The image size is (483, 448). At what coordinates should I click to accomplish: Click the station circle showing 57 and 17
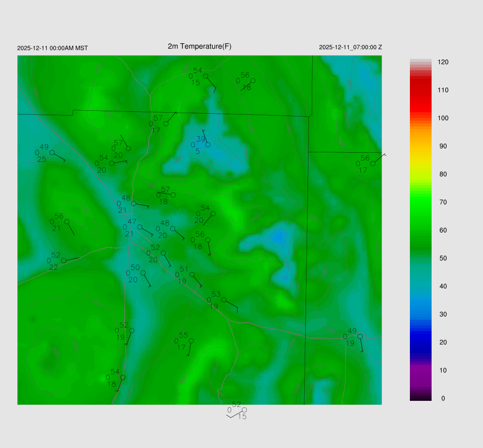coord(166,124)
